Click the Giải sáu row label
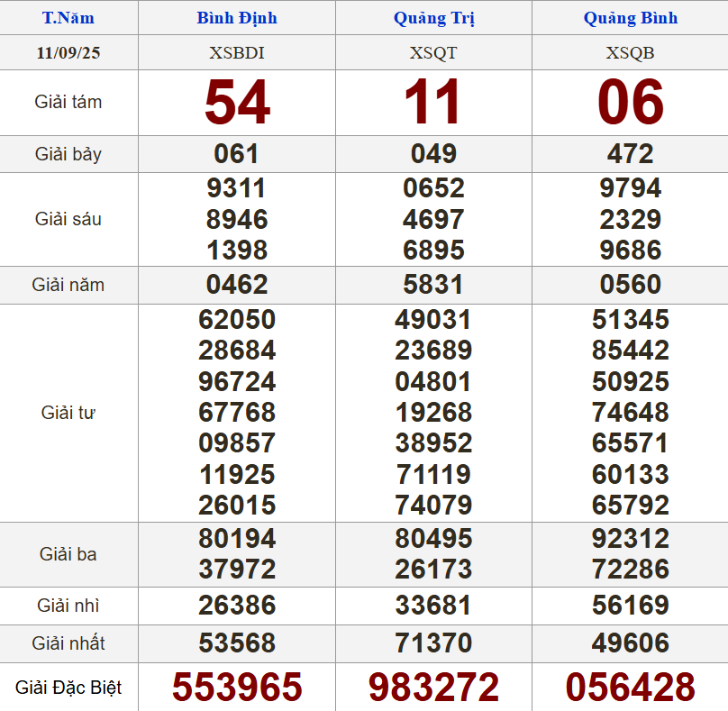The height and width of the screenshot is (711, 728). 68,219
